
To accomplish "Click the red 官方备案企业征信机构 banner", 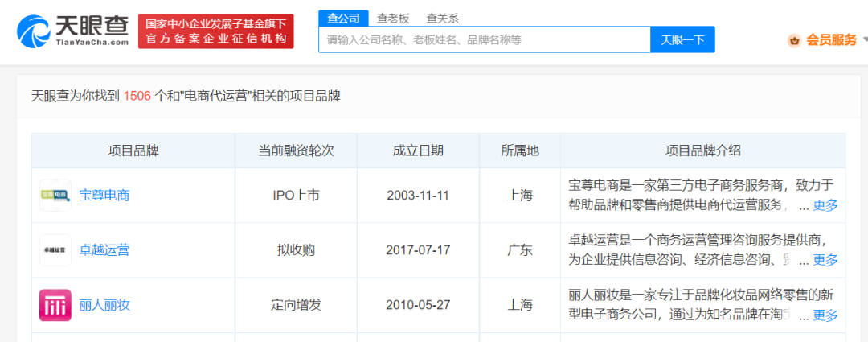I will [x=216, y=31].
